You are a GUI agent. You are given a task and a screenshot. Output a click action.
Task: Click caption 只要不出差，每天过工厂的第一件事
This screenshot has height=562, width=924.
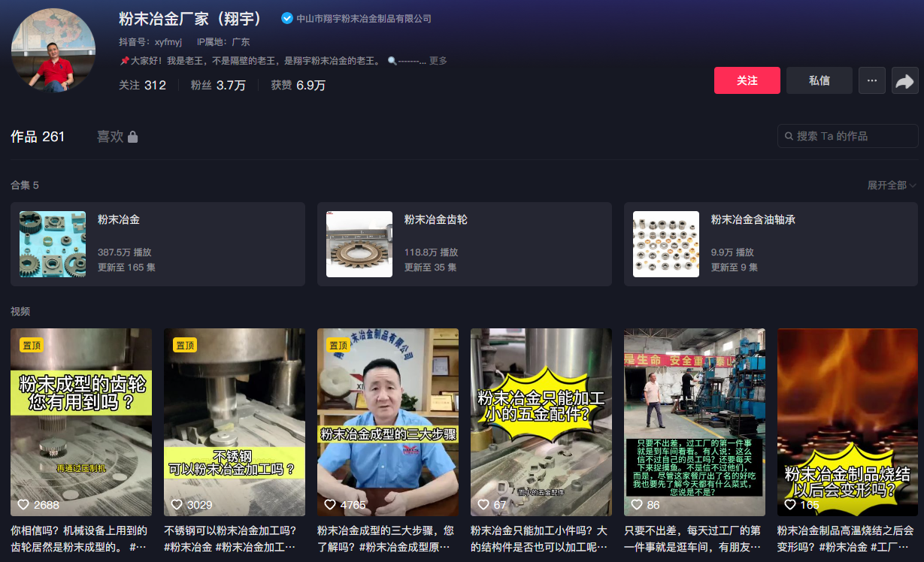tap(692, 539)
